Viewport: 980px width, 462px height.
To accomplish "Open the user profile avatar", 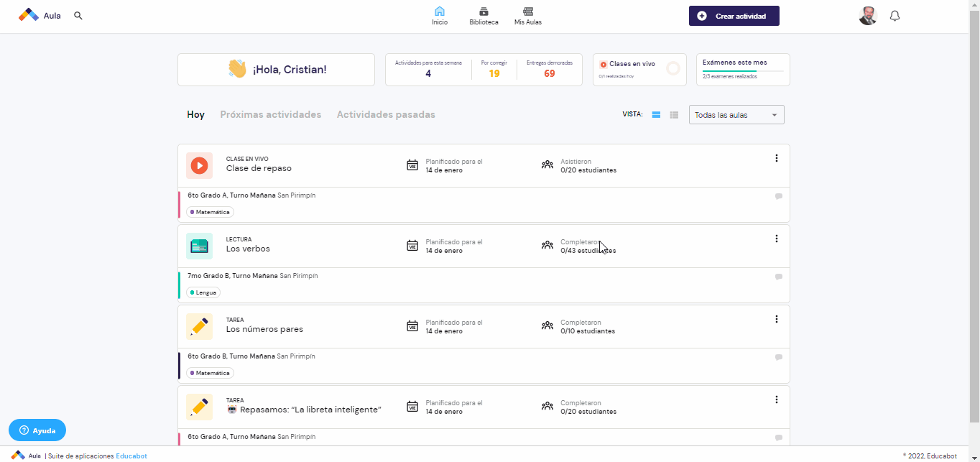I will tap(868, 16).
